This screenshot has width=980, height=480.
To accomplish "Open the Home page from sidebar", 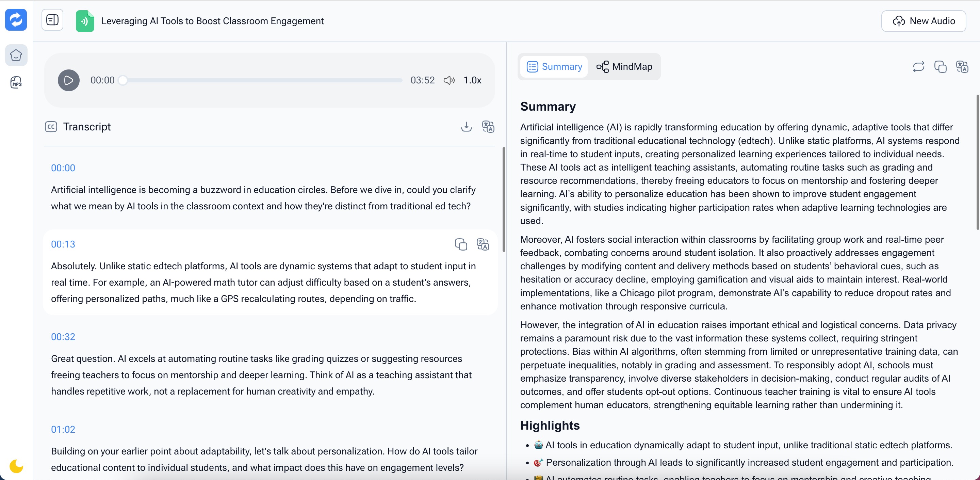I will coord(16,55).
